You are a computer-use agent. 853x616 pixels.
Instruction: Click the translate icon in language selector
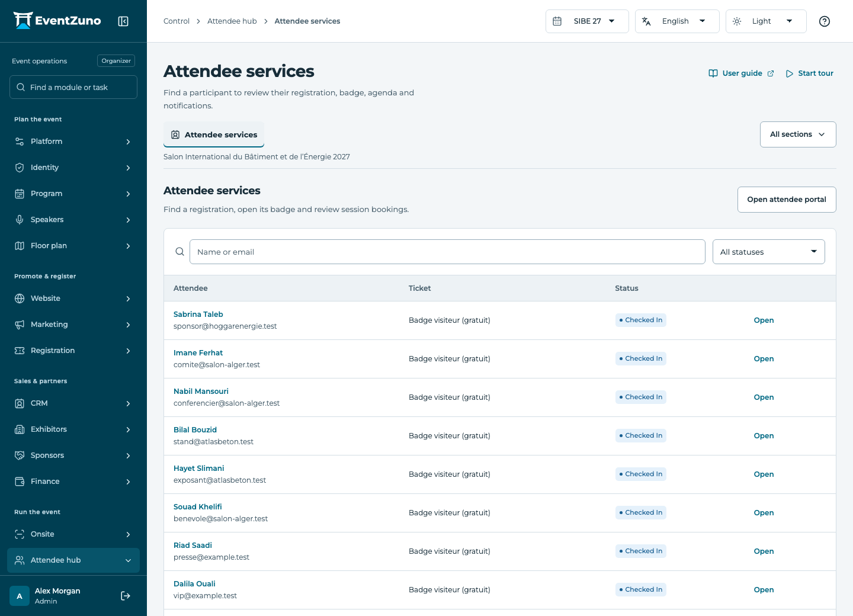(x=646, y=21)
